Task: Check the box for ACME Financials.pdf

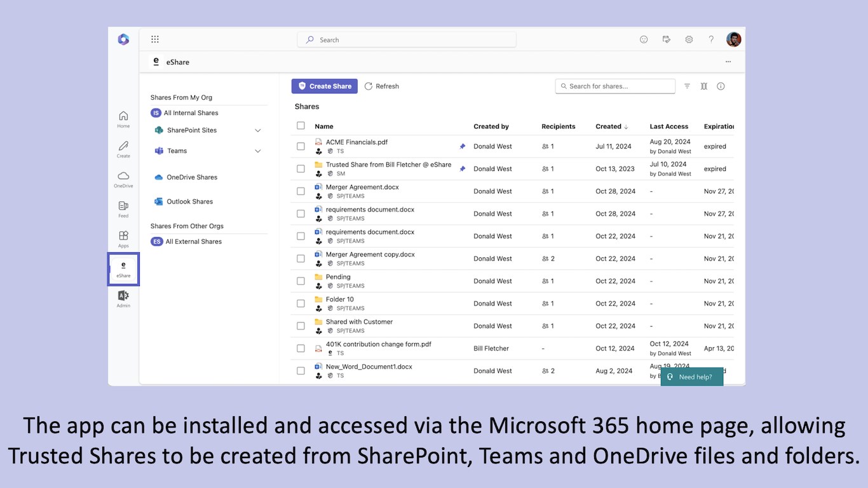Action: (x=301, y=146)
